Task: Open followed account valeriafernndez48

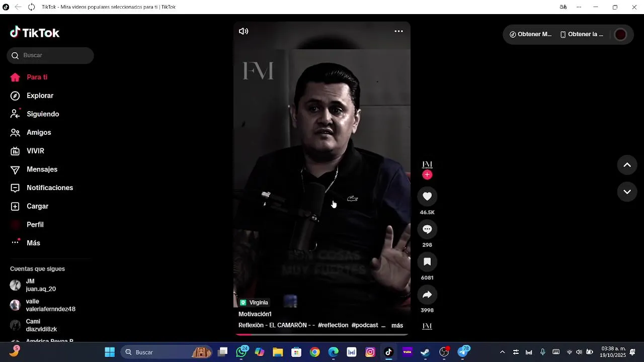Action: tap(43, 305)
